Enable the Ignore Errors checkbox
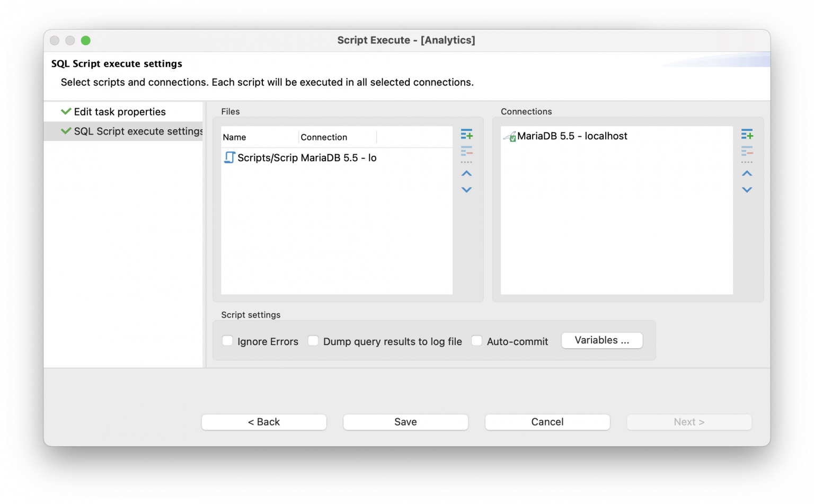 click(x=227, y=341)
